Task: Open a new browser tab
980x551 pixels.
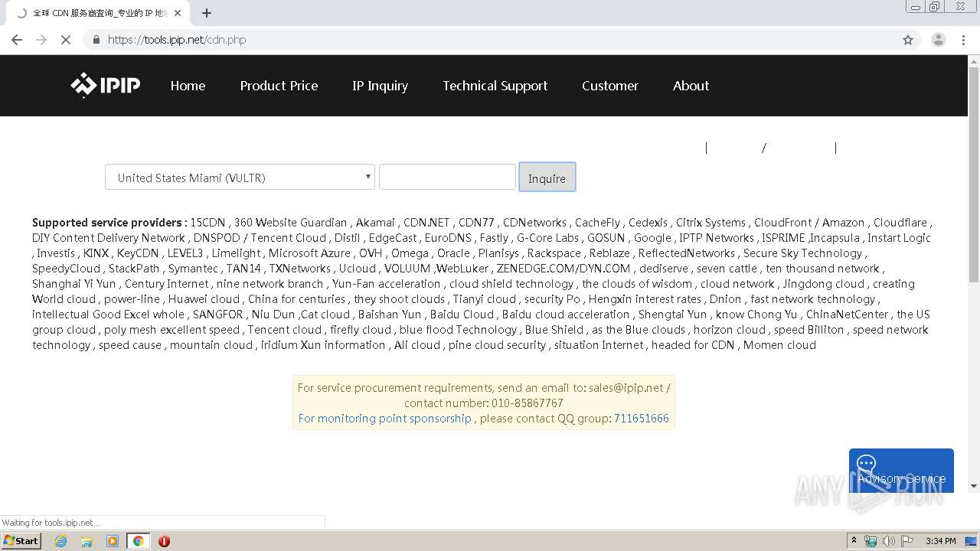Action: (207, 13)
